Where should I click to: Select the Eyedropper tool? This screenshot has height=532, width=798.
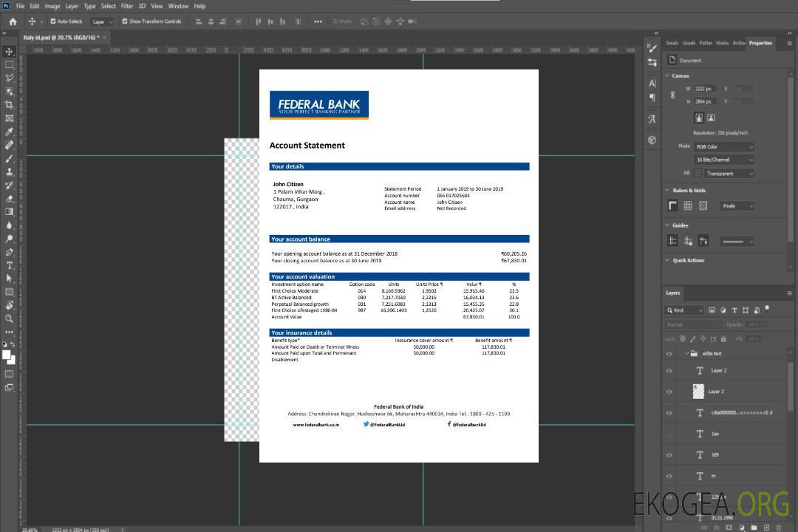point(9,132)
